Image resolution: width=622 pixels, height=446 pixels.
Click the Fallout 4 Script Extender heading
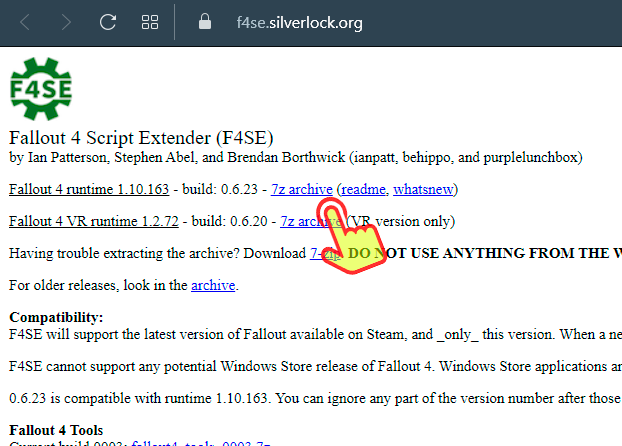[x=141, y=138]
